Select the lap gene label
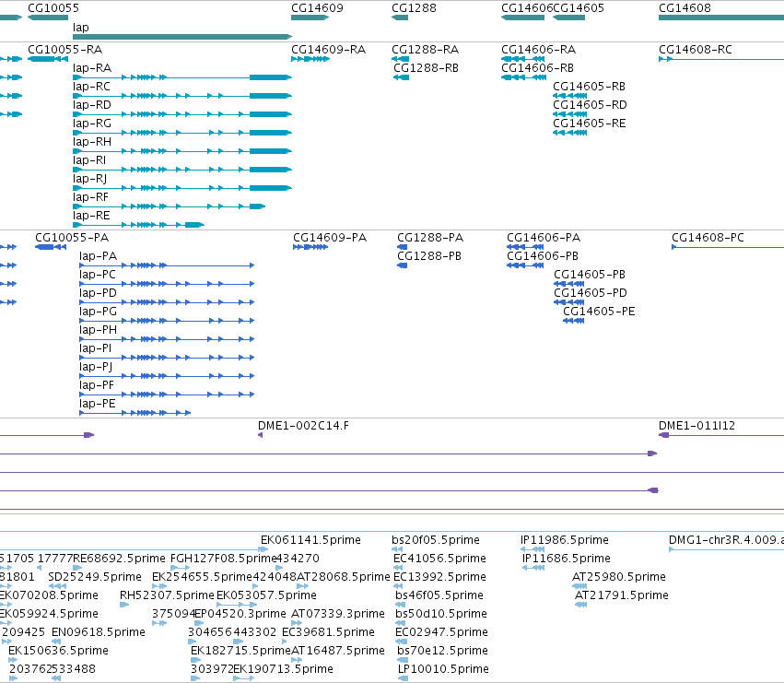The width and height of the screenshot is (784, 683). (81, 27)
